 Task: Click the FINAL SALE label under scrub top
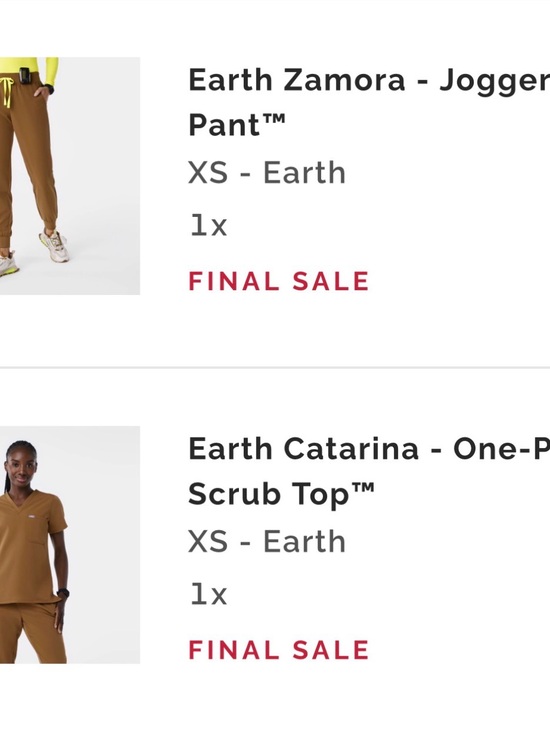279,650
